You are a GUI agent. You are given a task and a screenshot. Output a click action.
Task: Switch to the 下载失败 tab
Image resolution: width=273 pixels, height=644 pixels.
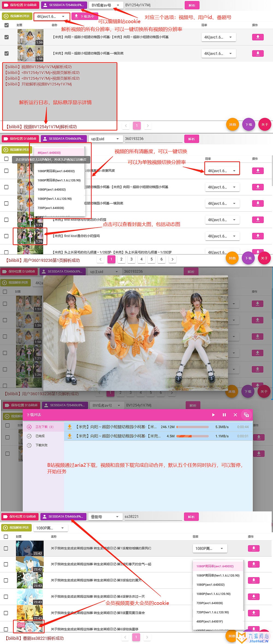(x=43, y=445)
